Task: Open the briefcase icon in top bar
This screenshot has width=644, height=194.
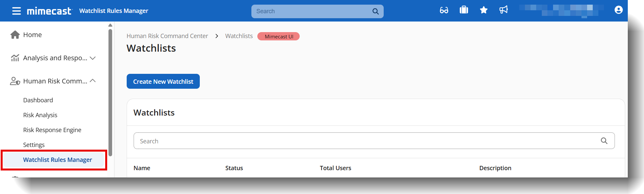Action: coord(464,10)
